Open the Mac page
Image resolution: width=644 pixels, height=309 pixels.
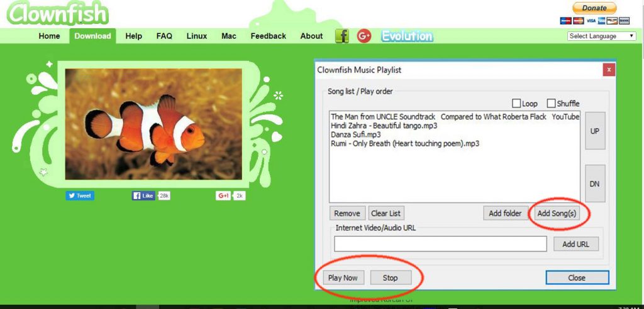229,36
